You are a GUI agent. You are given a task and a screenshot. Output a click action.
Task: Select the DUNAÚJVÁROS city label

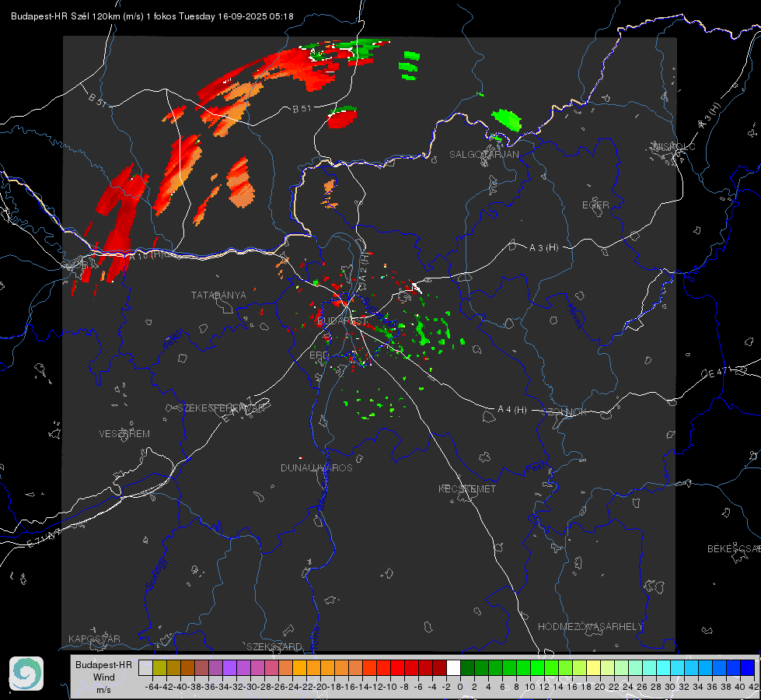(x=316, y=467)
